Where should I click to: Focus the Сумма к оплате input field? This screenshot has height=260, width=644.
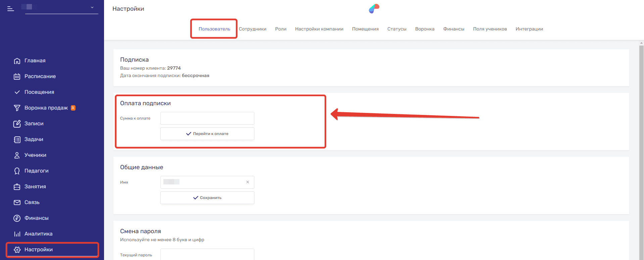207,118
